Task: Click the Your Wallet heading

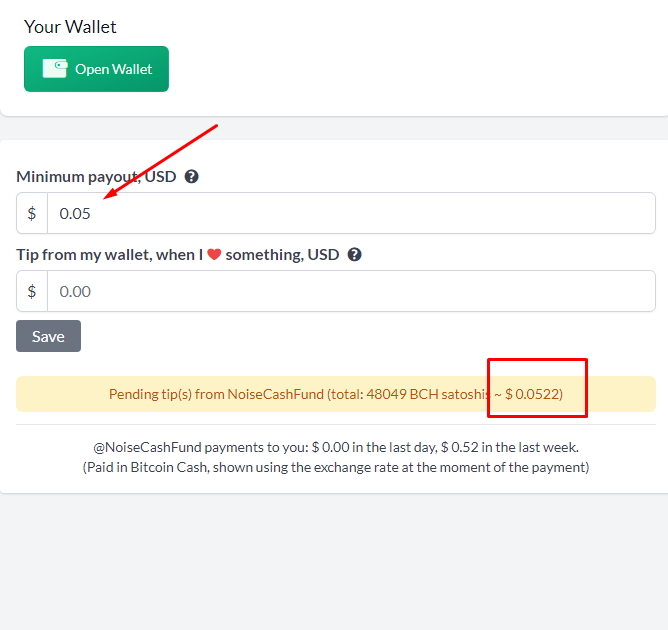Action: point(70,27)
